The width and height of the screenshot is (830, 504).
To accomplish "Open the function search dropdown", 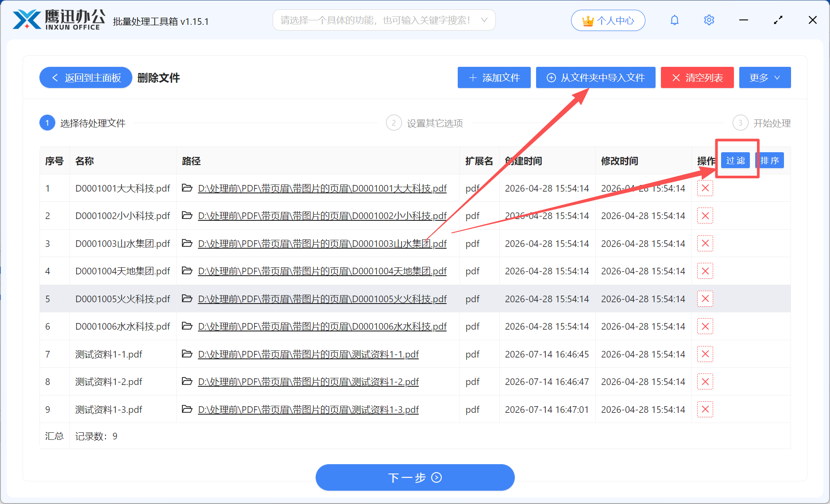I will click(384, 20).
